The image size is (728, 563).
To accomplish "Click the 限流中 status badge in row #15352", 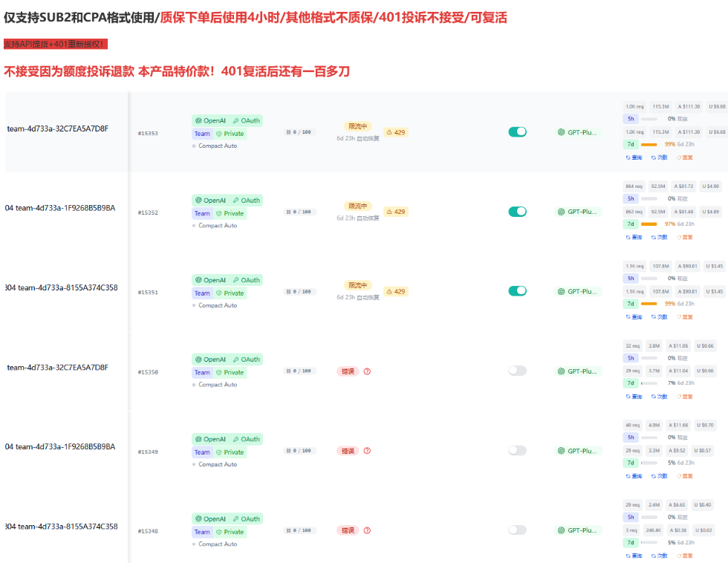I will [357, 206].
